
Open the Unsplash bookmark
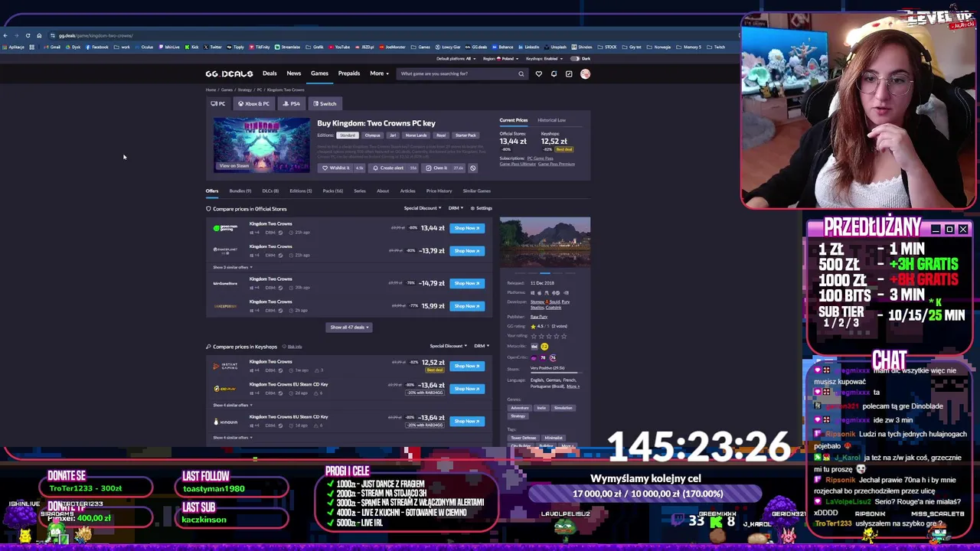point(556,47)
